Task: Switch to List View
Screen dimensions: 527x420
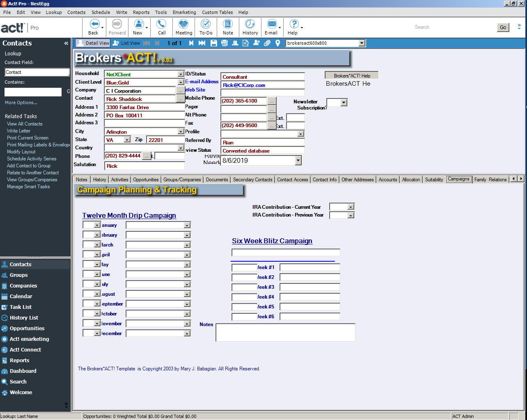Action: pos(126,43)
